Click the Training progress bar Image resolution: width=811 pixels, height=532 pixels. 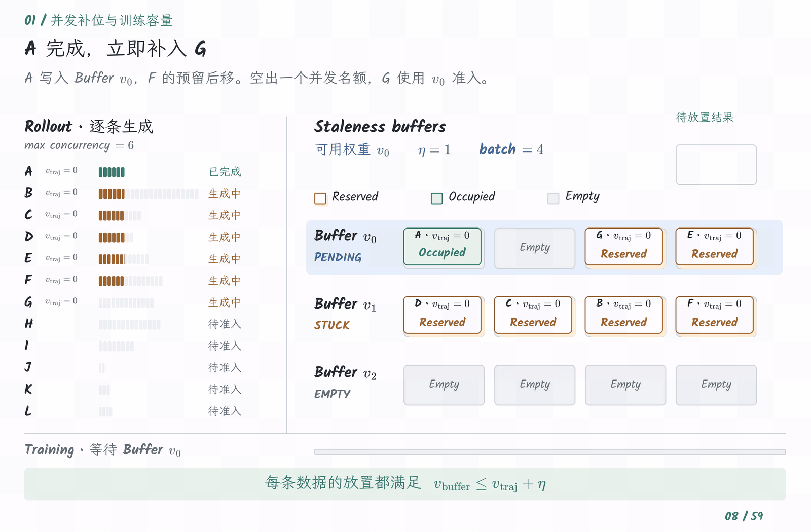tap(550, 452)
